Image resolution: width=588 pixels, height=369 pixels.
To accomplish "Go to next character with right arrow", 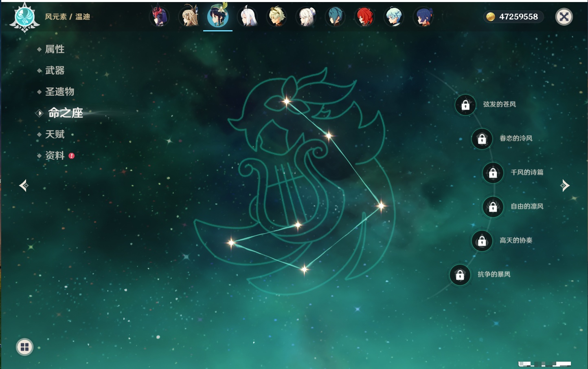I will [x=565, y=186].
